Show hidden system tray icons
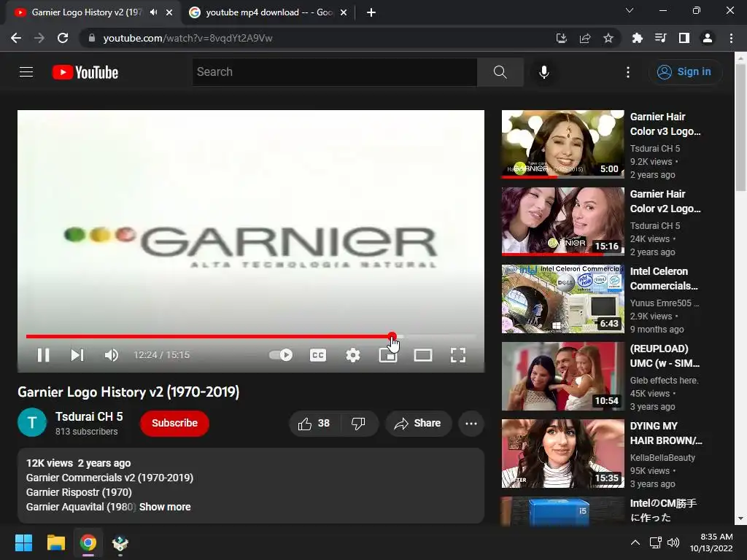 point(635,542)
